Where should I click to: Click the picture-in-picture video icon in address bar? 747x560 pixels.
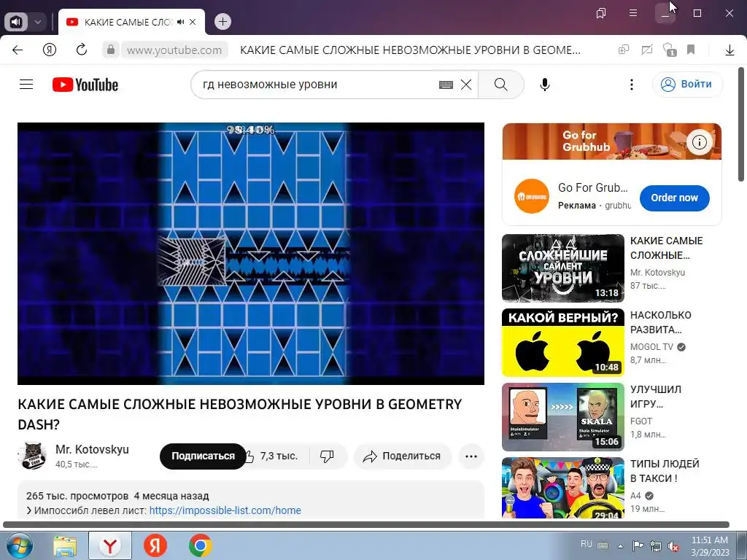coord(646,50)
